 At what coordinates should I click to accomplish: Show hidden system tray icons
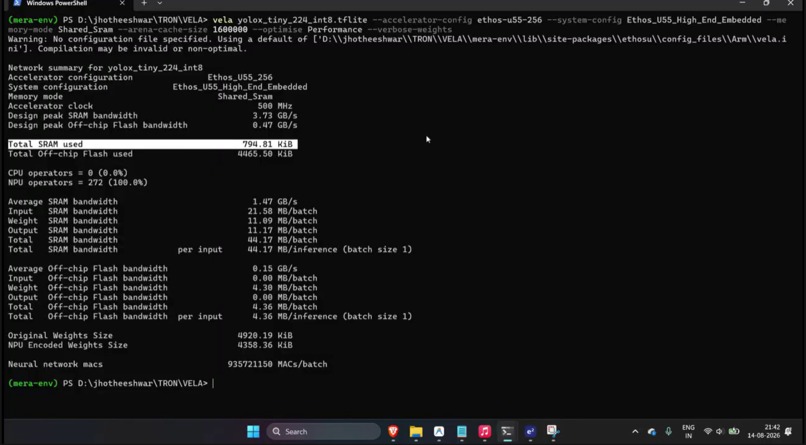[x=635, y=432]
